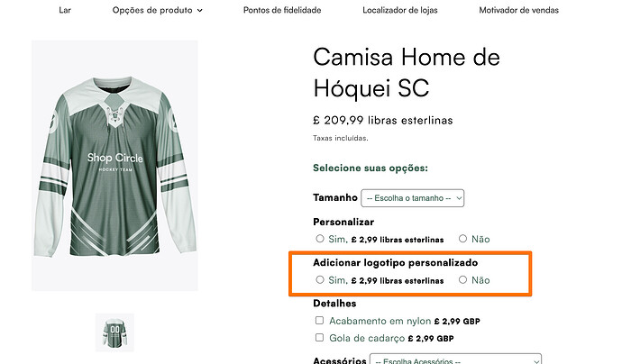Choose Não for Adicionar logotipo personalizado
The width and height of the screenshot is (622, 364).
tap(462, 280)
